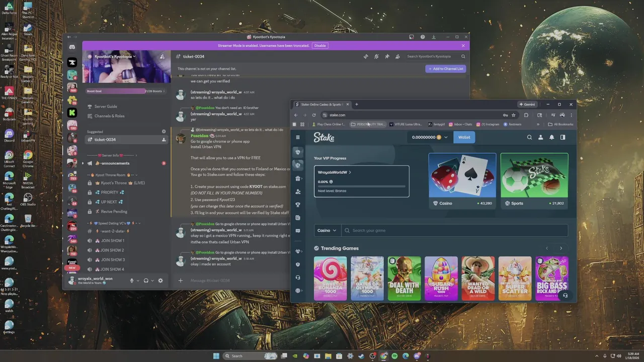Image resolution: width=644 pixels, height=362 pixels.
Task: Click Stake Search your game field
Action: coord(454,230)
